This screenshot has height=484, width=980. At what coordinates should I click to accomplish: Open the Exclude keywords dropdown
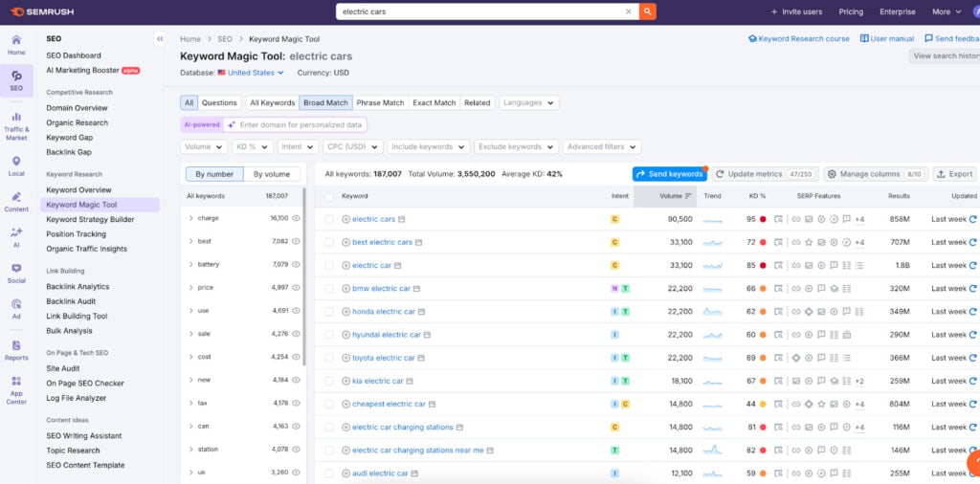[x=516, y=146]
